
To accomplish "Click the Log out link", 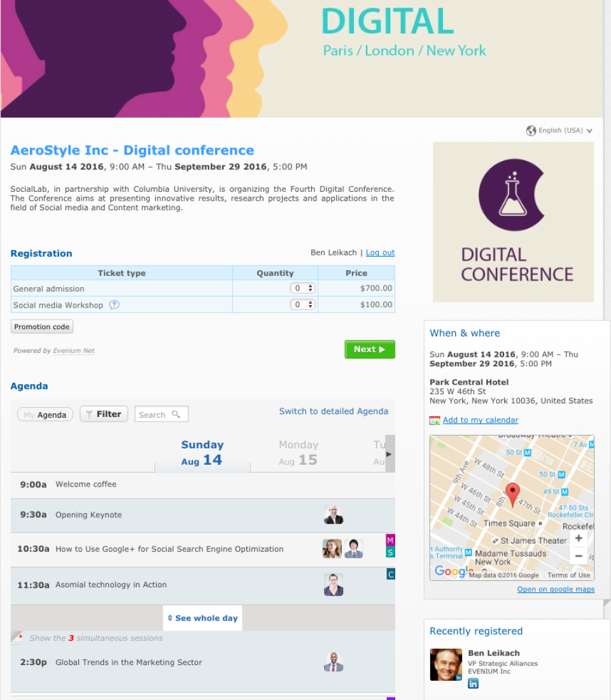I will click(380, 252).
